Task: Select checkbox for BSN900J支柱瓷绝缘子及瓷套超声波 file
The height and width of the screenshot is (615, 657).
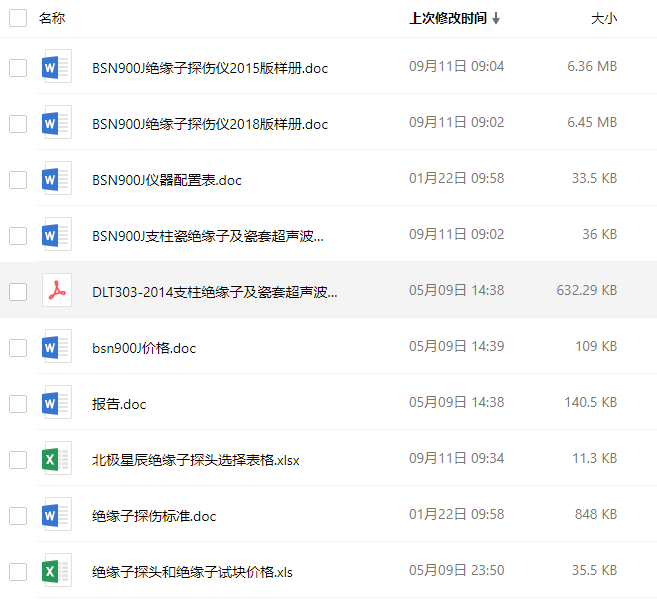Action: (x=18, y=236)
